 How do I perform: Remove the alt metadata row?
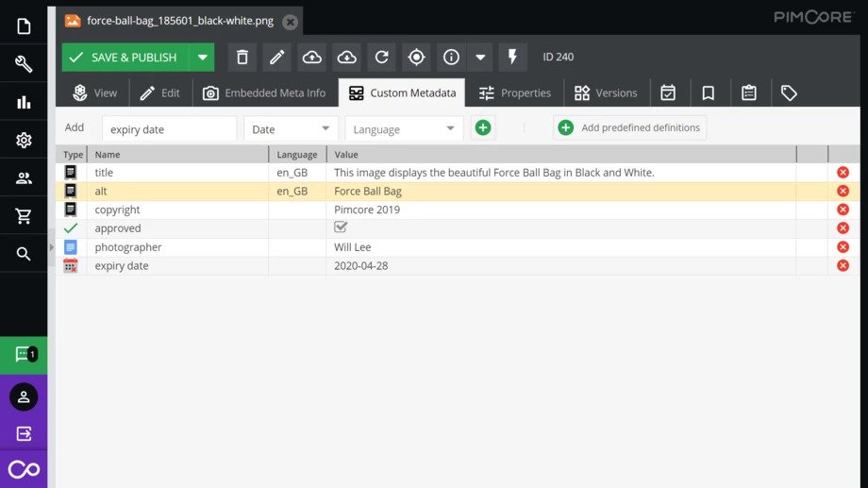(843, 191)
